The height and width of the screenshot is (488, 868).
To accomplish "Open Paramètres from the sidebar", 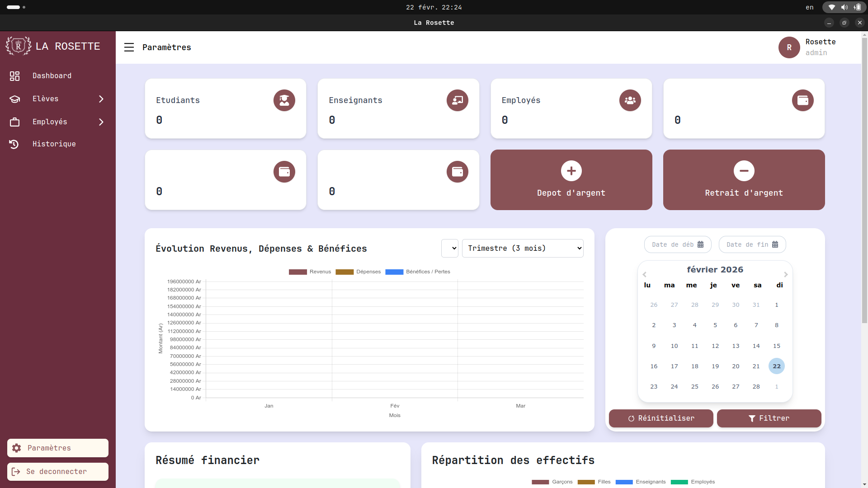I will coord(49,448).
